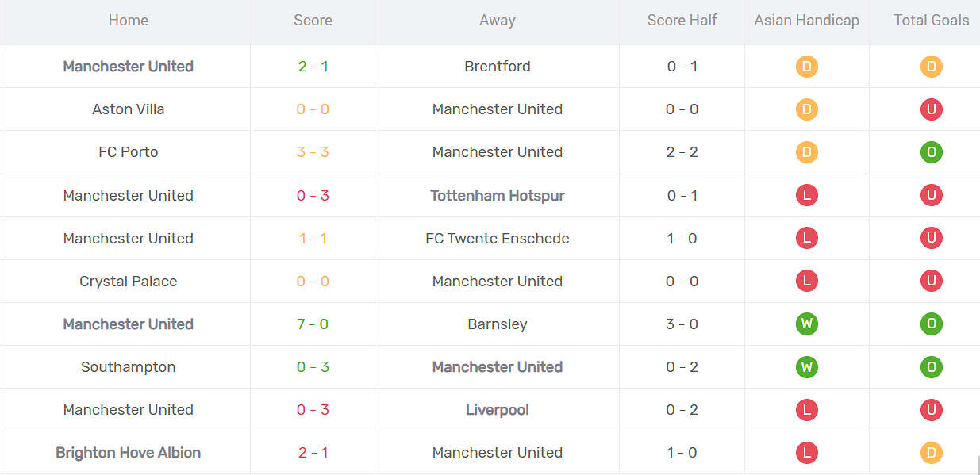
Task: Open the Brentford team link
Action: [x=498, y=67]
